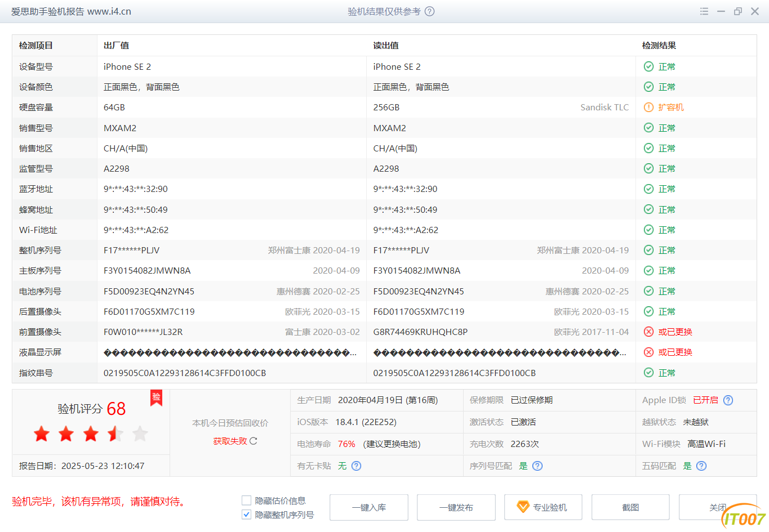Click the 扩容机 result text
Image resolution: width=769 pixels, height=532 pixels.
coord(671,107)
